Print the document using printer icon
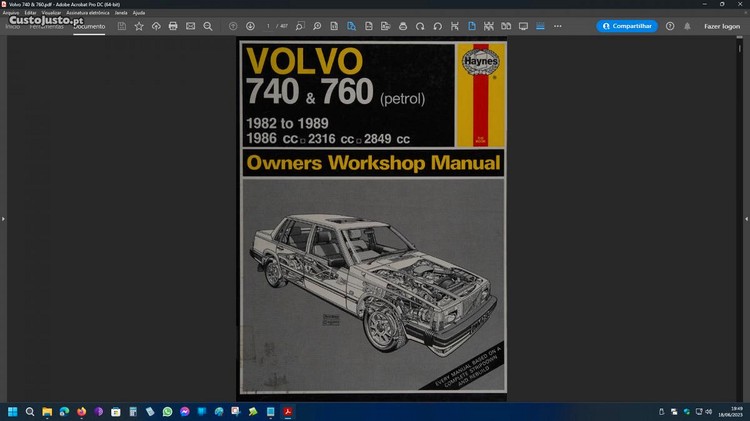The width and height of the screenshot is (750, 421). [x=173, y=26]
